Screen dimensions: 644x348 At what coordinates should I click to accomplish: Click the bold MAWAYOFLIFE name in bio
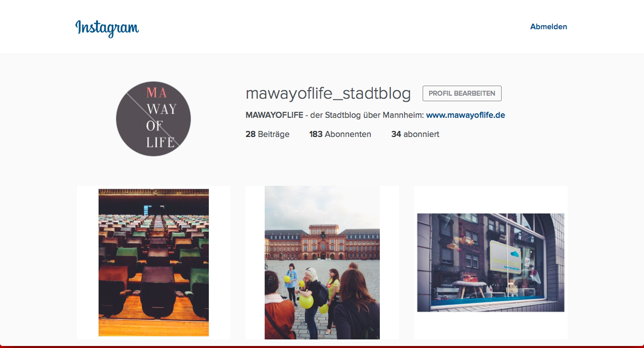click(274, 115)
